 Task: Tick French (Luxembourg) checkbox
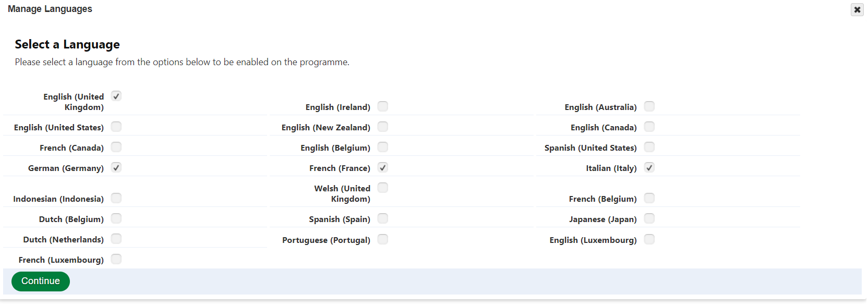(116, 259)
